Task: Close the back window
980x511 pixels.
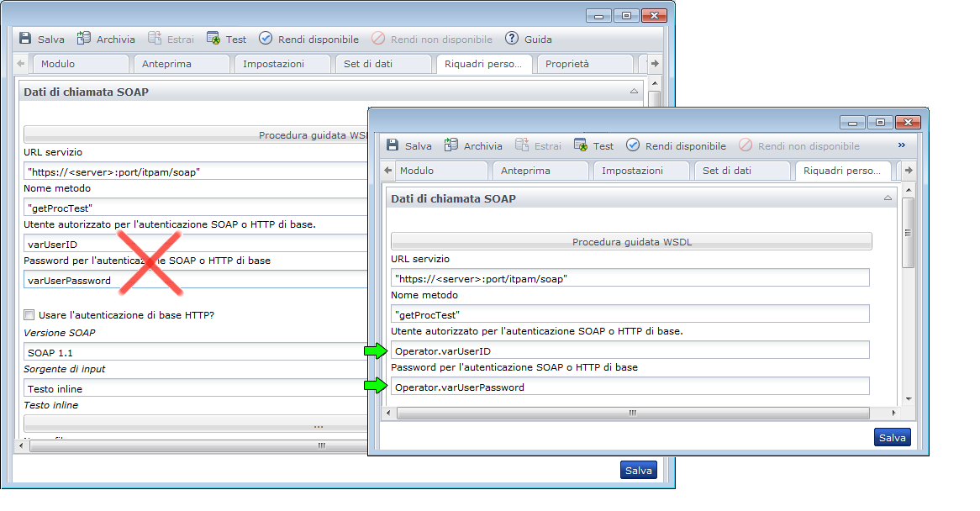Action: (x=654, y=15)
